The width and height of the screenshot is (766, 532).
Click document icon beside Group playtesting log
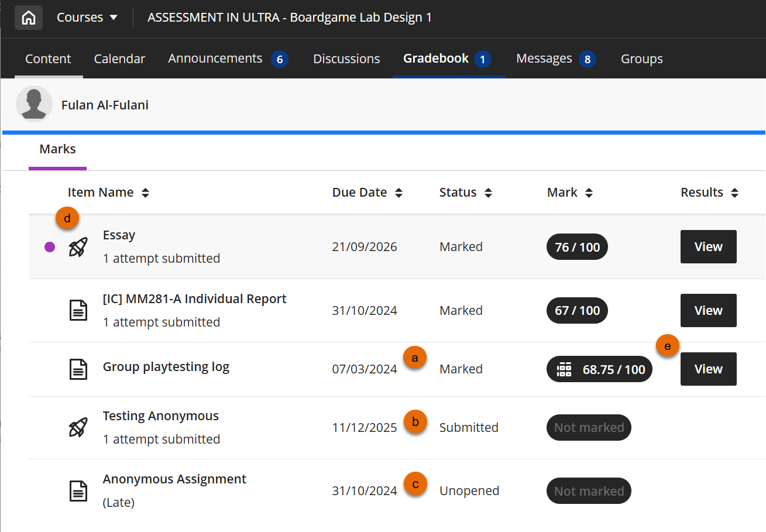tap(78, 369)
